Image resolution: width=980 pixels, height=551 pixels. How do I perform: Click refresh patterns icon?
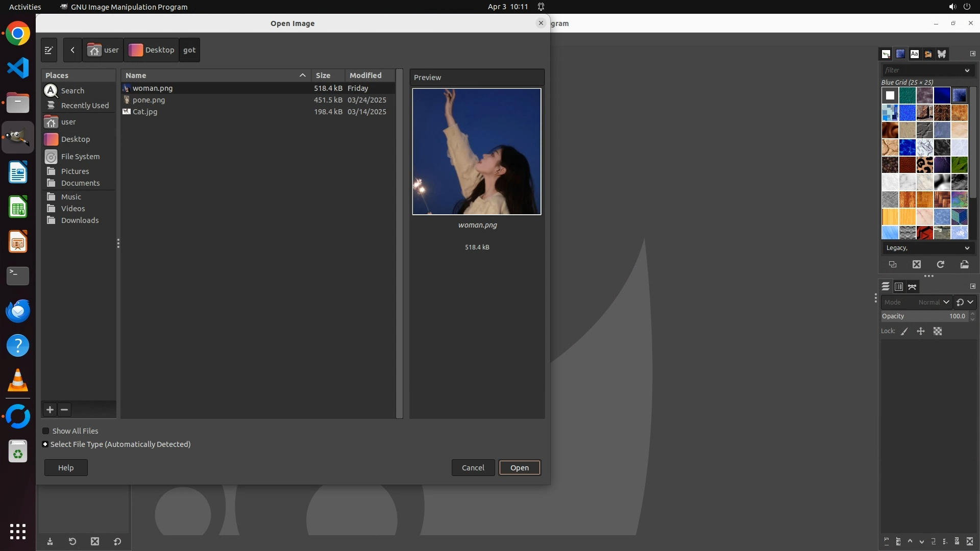click(940, 264)
